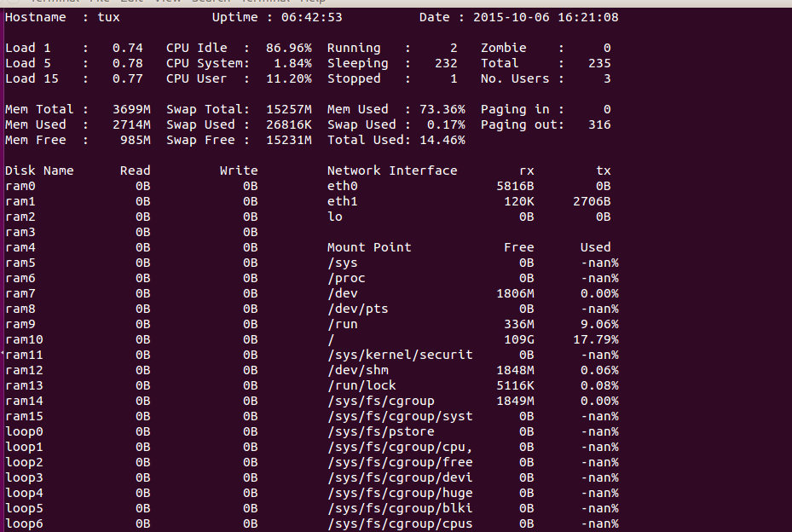Click the Mount Point column header

coord(369,247)
